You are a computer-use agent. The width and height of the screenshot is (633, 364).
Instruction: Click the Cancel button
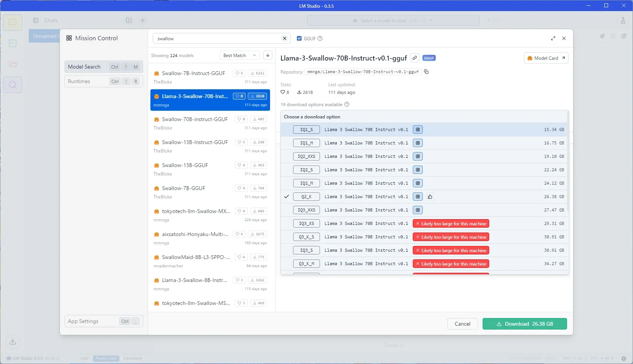[462, 324]
